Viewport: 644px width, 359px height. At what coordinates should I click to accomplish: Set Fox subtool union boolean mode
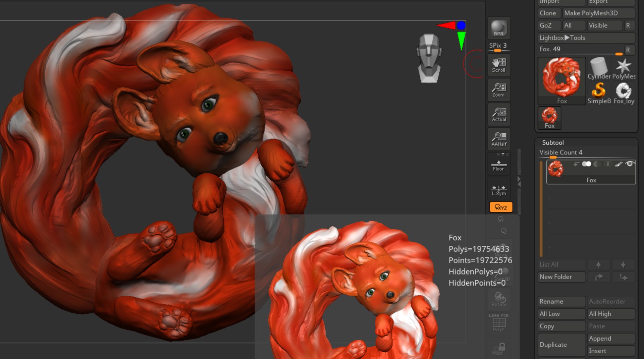tap(586, 164)
